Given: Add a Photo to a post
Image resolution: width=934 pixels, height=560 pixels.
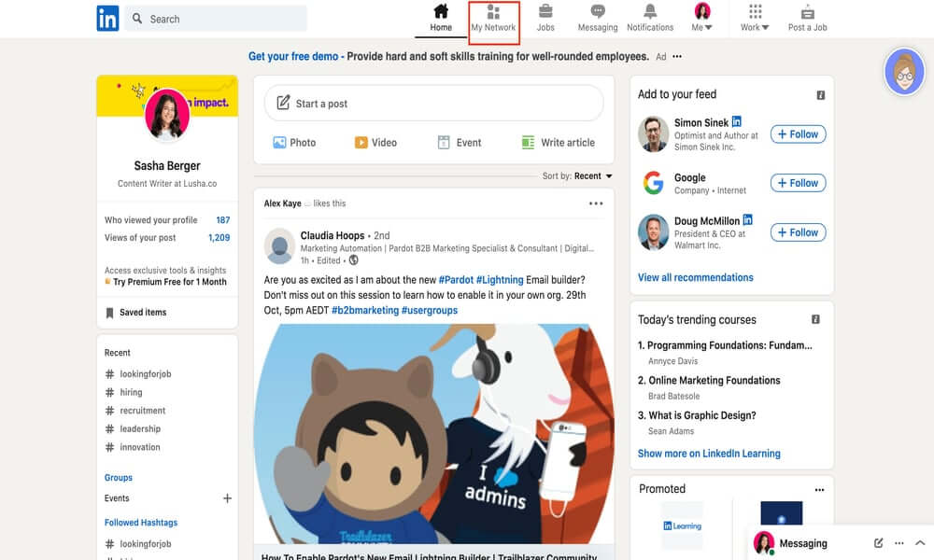Looking at the screenshot, I should [x=294, y=143].
